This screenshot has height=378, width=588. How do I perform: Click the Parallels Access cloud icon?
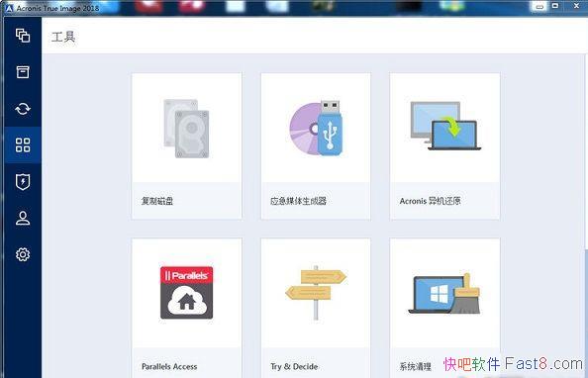tap(186, 293)
